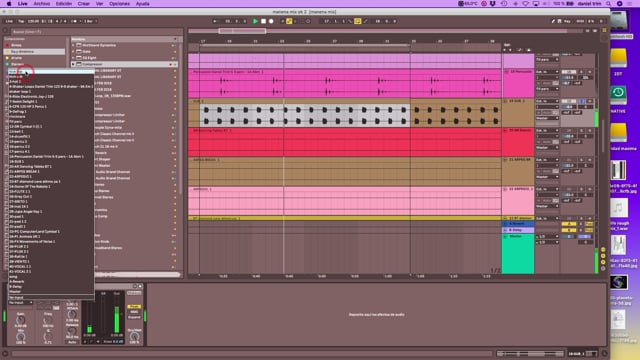Viewport: 640px width, 360px height.
Task: Toggle the yellow Draw Mode pencil icon
Action: [358, 21]
